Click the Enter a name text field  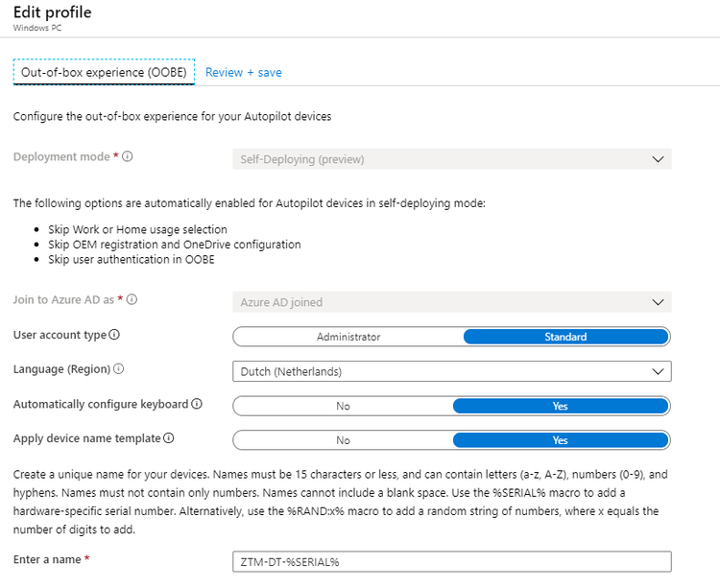[x=451, y=562]
